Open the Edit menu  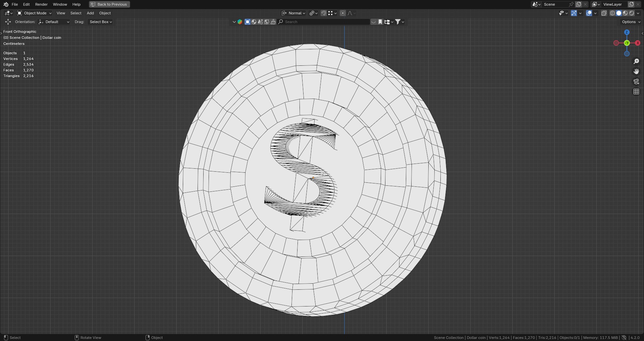[26, 4]
